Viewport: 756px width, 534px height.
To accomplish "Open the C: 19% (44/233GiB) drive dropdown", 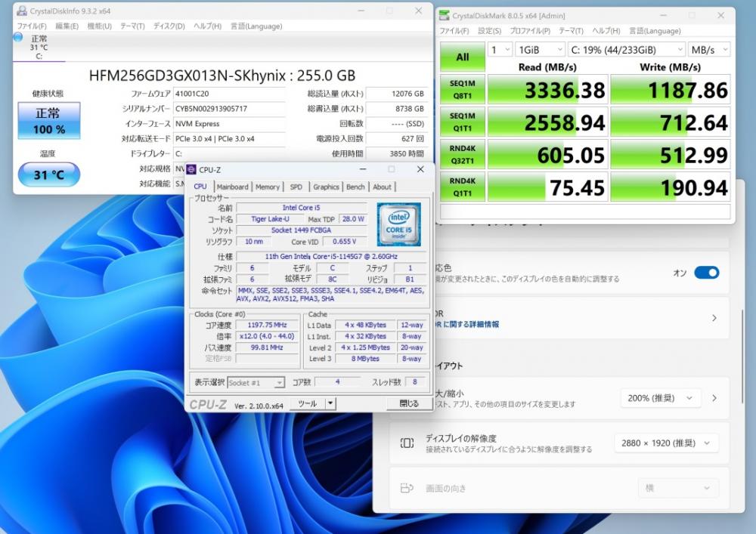I will (626, 50).
